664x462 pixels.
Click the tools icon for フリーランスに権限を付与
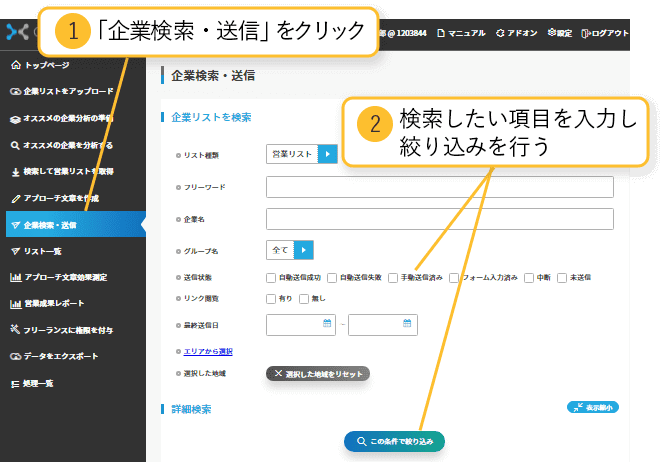click(x=15, y=329)
